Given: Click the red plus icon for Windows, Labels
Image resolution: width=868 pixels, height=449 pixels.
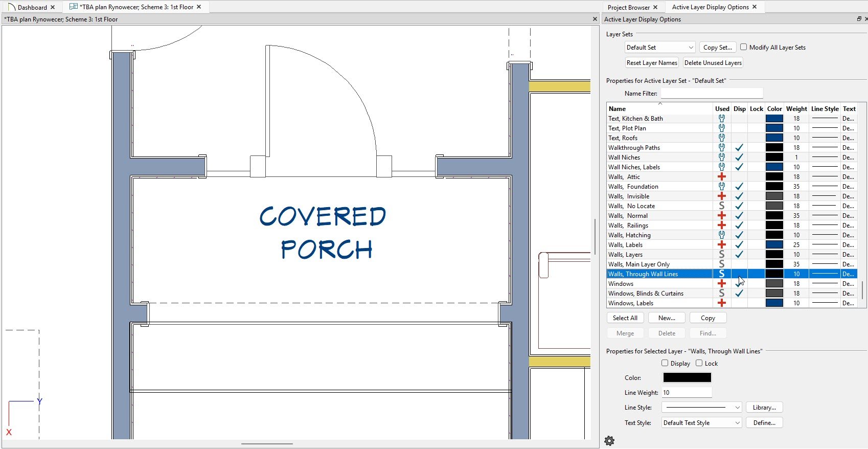Looking at the screenshot, I should click(722, 303).
